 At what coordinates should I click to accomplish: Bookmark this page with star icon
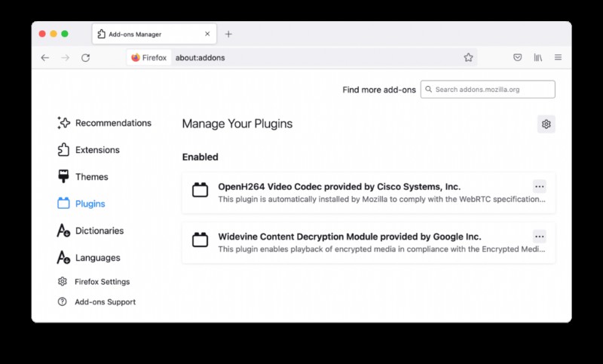click(468, 57)
